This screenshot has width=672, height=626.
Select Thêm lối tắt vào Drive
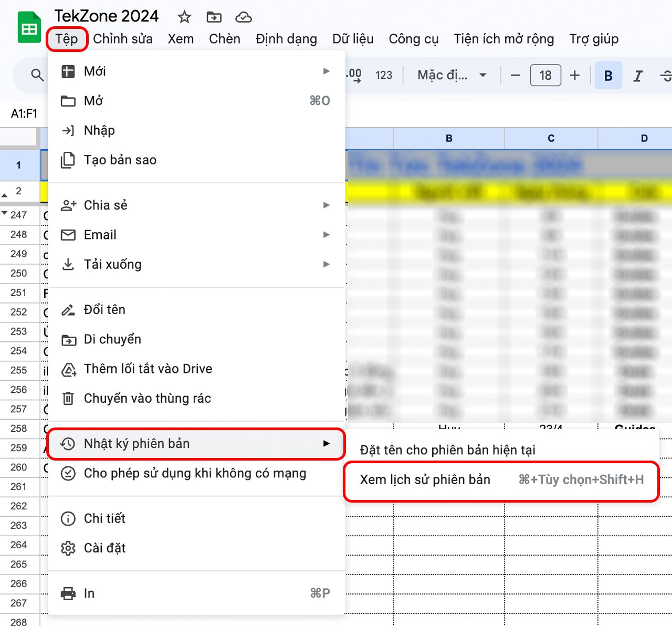196,369
